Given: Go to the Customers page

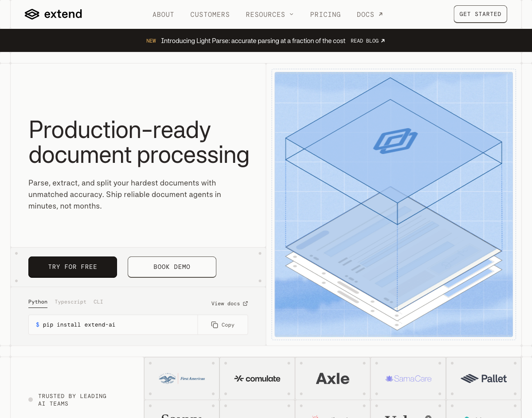Looking at the screenshot, I should 210,15.
